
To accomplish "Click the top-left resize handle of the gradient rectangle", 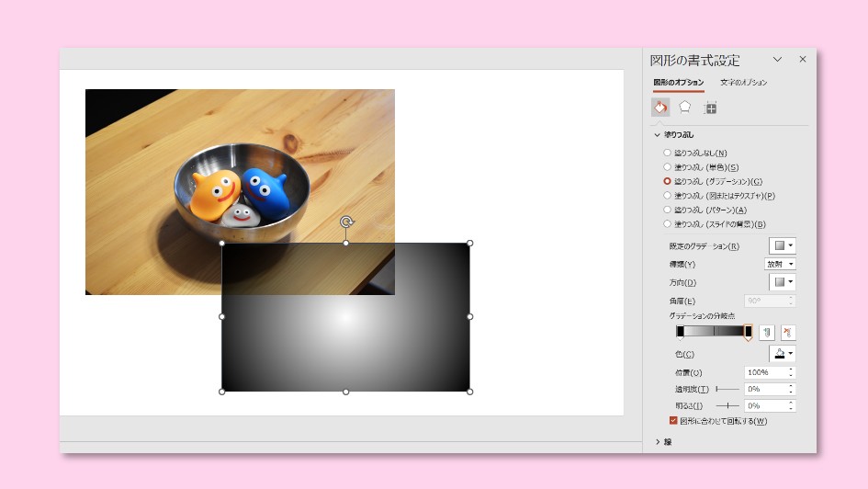I will point(222,243).
